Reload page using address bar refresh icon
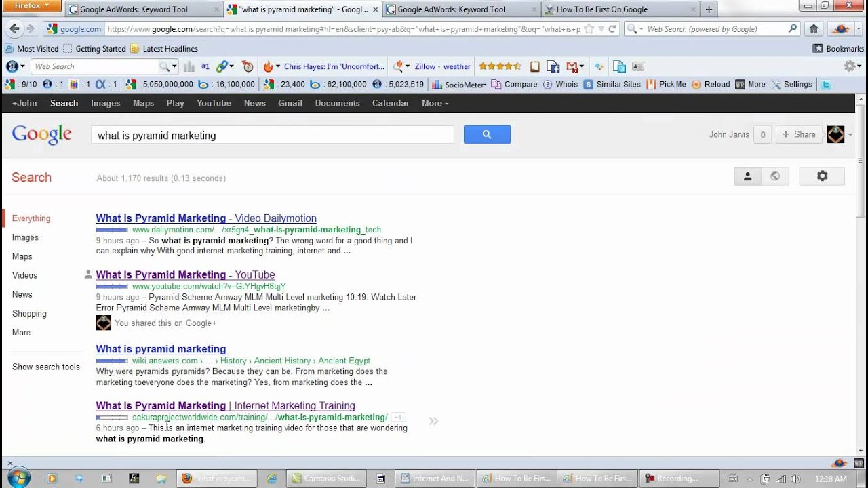Image resolution: width=868 pixels, height=488 pixels. [x=612, y=29]
